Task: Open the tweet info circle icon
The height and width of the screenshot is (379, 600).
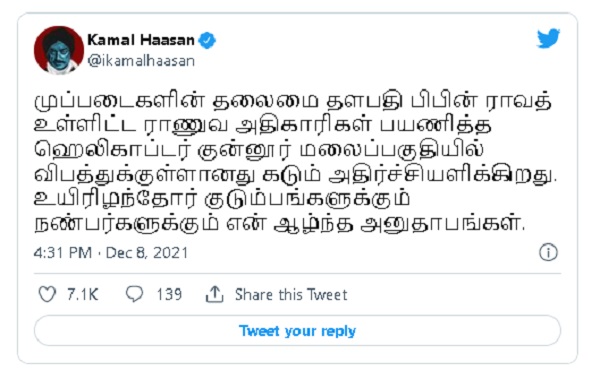Action: click(548, 253)
